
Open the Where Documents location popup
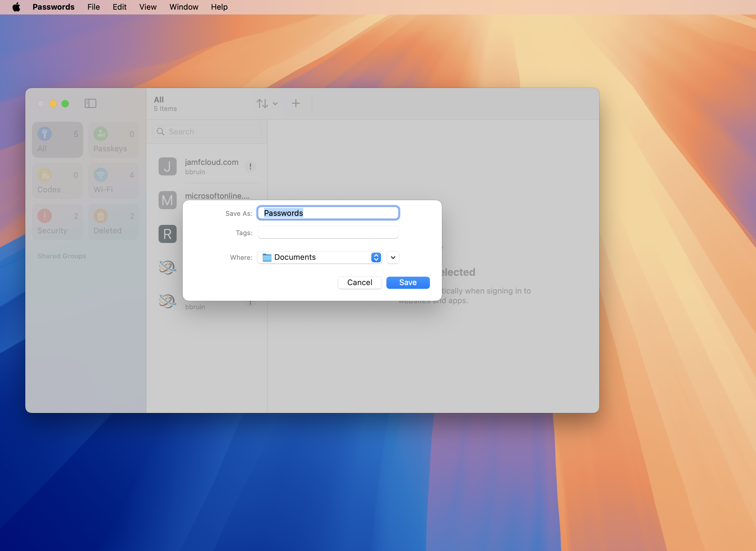click(x=320, y=257)
